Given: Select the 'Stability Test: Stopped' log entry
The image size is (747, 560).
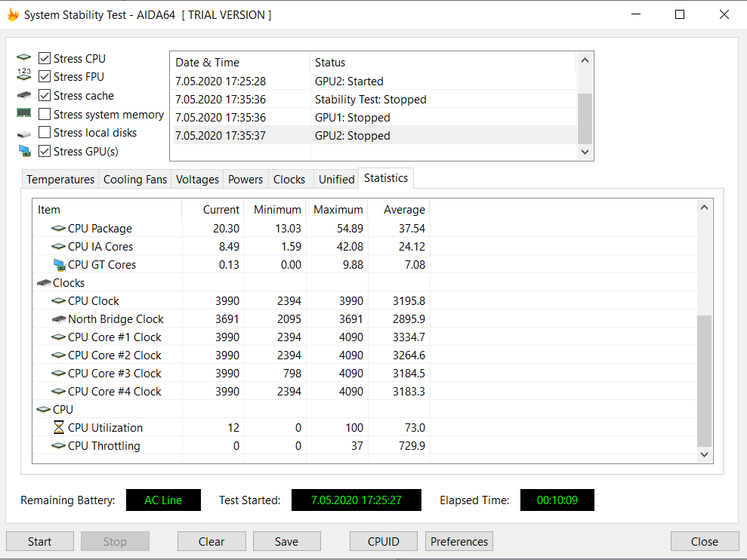Looking at the screenshot, I should 373,99.
